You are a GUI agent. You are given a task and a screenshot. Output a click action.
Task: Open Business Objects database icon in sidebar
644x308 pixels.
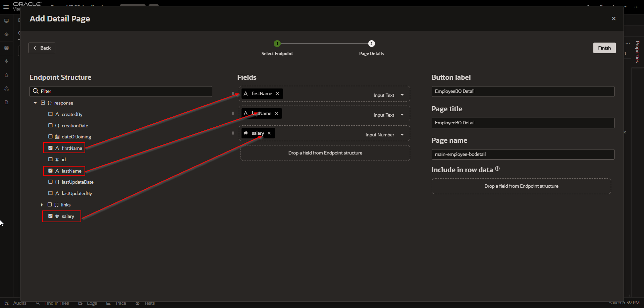click(x=6, y=48)
